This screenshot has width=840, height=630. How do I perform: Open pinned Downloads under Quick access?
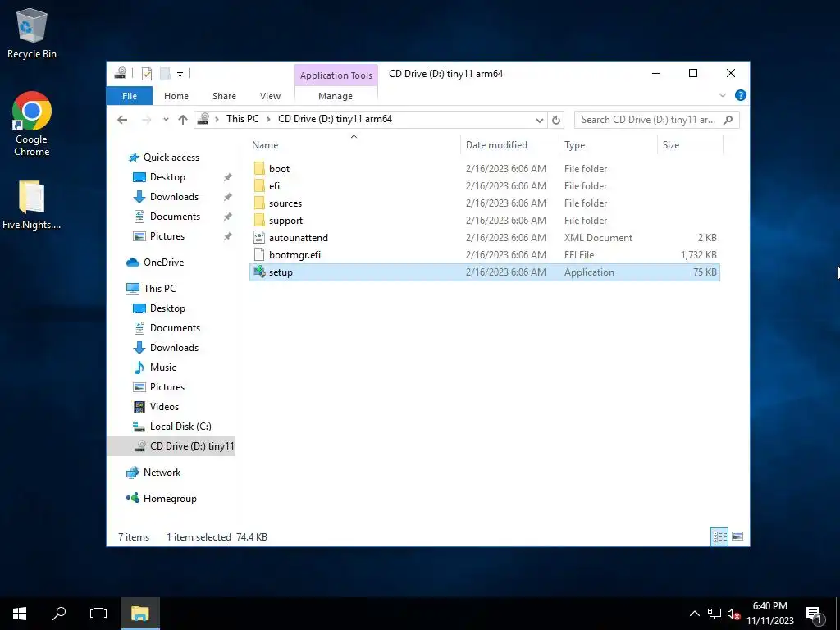pos(174,197)
